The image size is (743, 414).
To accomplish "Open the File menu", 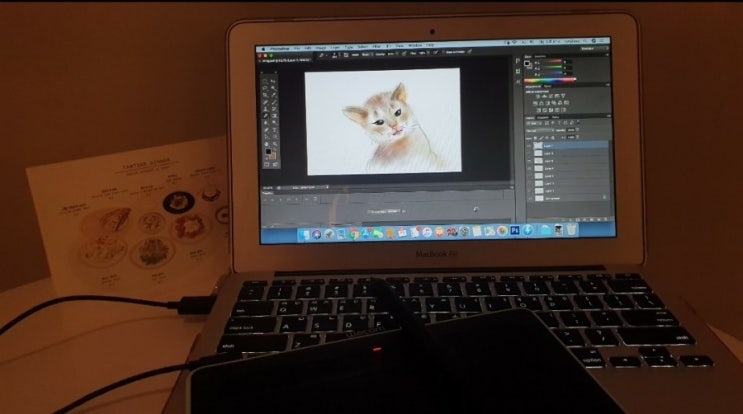I will point(297,48).
